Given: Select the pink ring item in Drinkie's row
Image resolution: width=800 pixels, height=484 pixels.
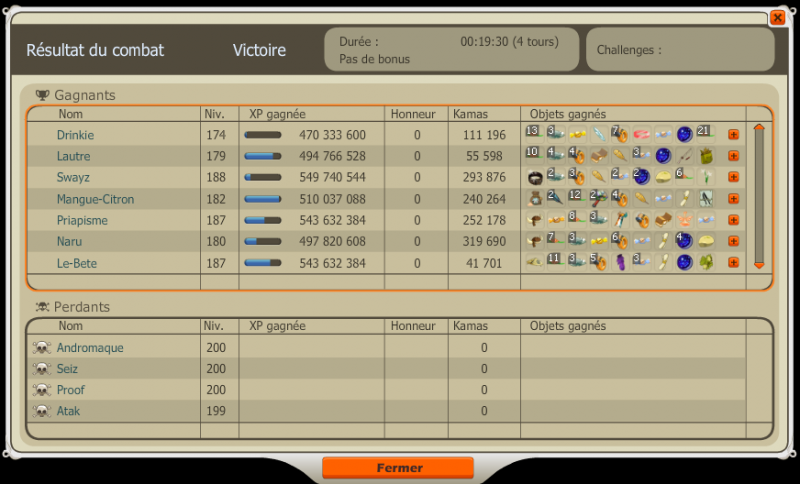Looking at the screenshot, I should 641,135.
